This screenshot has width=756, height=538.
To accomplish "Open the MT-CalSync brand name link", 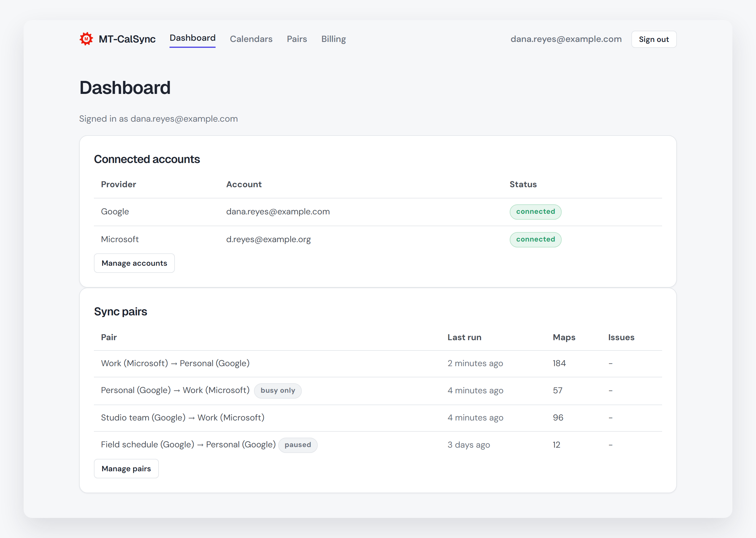I will (x=127, y=39).
